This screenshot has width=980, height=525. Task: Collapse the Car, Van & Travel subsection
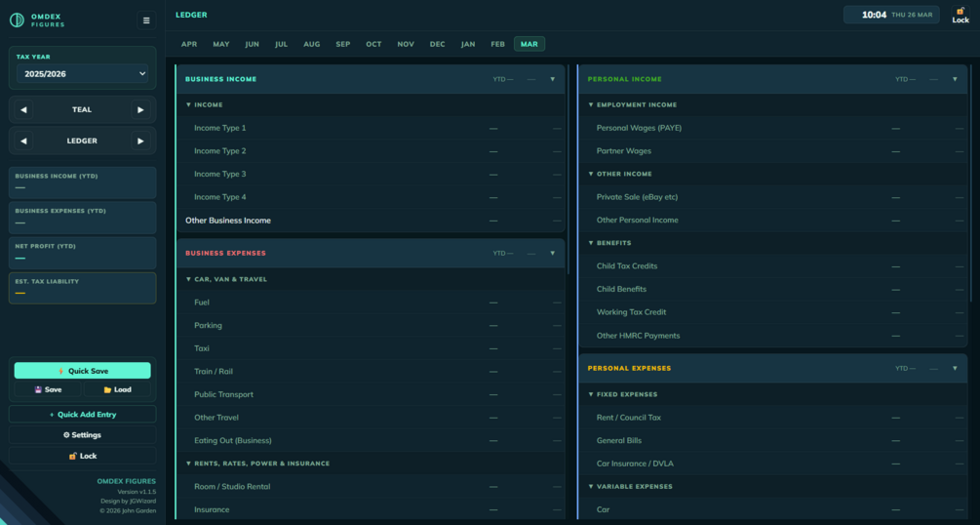pyautogui.click(x=371, y=279)
